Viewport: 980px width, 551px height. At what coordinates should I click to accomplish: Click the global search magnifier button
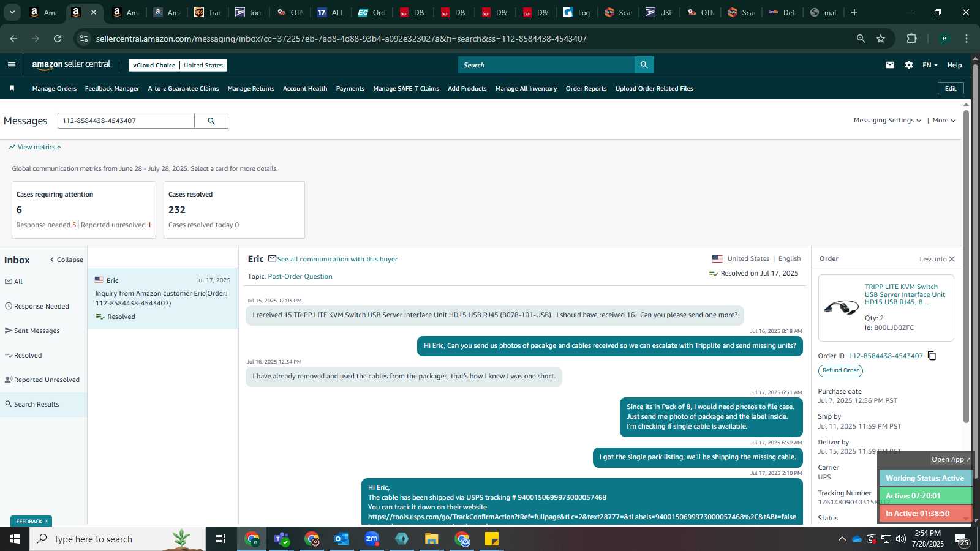tap(644, 65)
